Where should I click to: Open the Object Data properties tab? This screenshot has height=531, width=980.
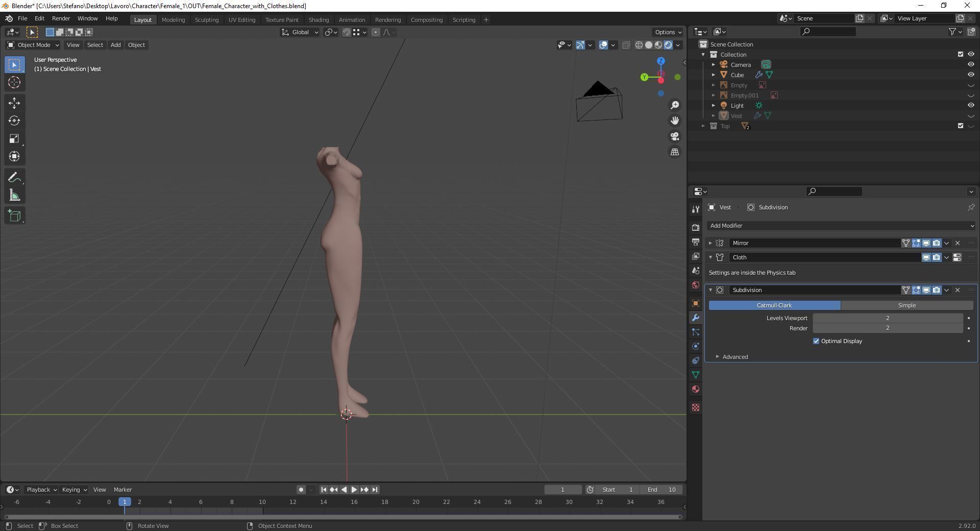695,375
